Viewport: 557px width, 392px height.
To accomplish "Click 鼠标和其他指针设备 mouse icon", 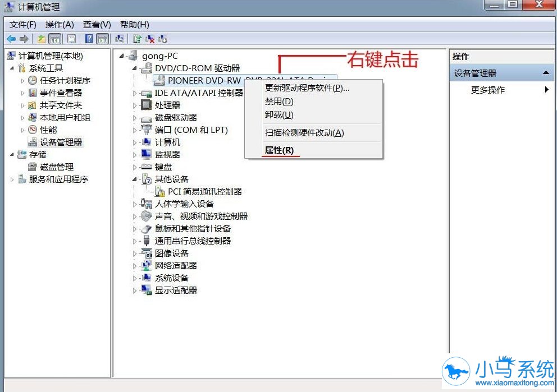I will pos(147,229).
